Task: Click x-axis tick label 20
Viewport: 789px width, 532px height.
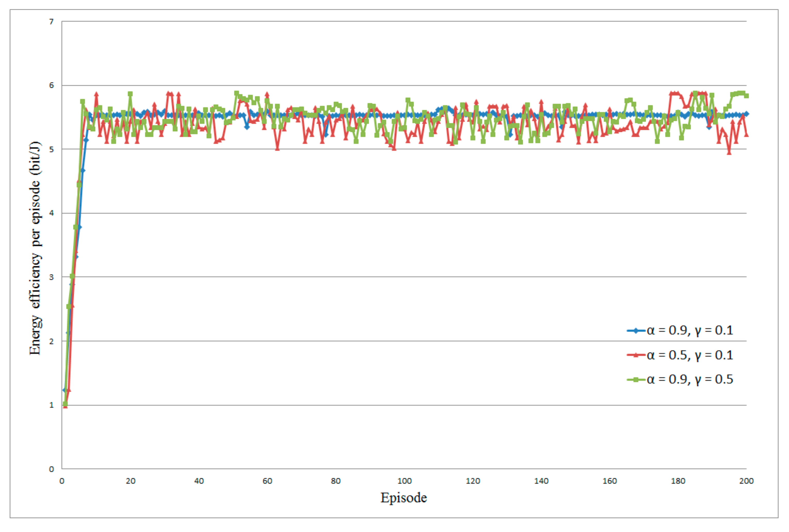Action: pyautogui.click(x=130, y=481)
